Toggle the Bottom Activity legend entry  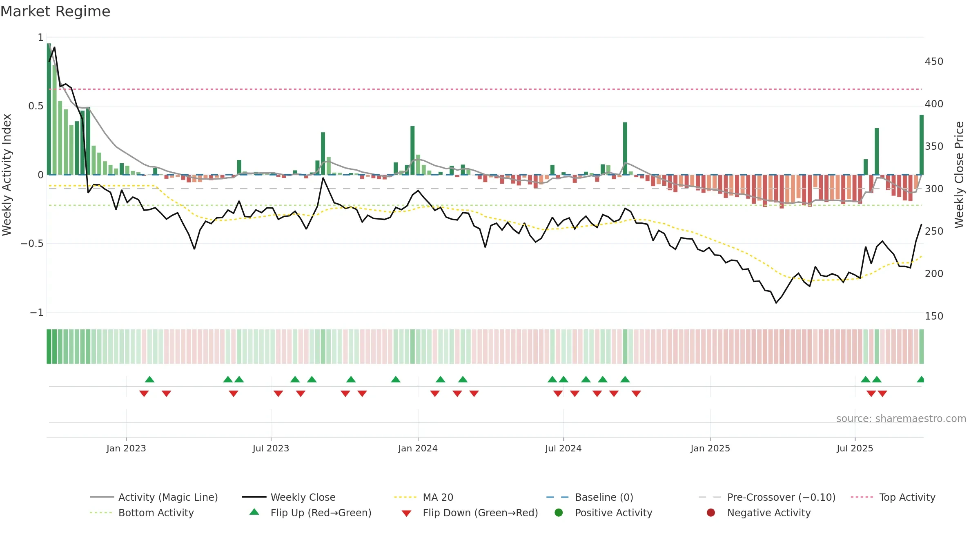pos(142,513)
